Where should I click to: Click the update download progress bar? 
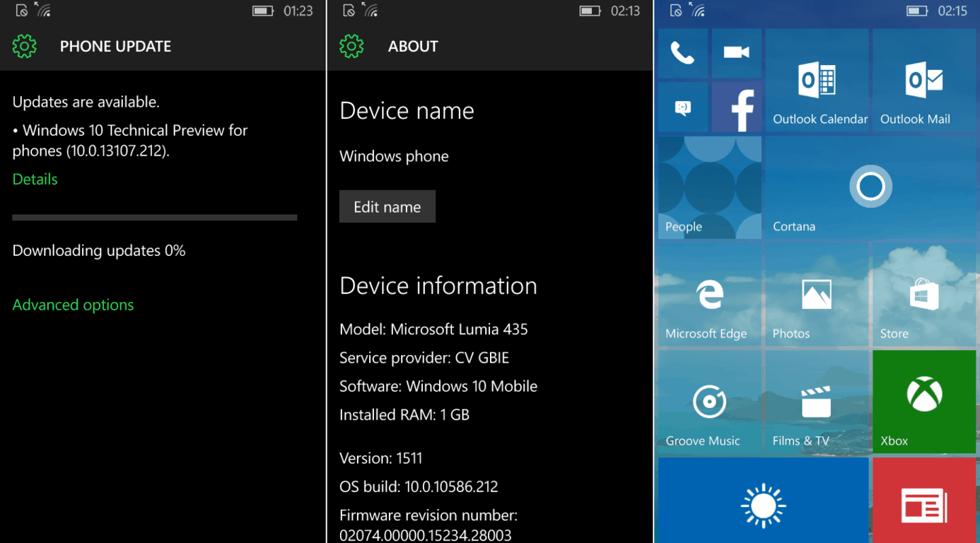(x=155, y=218)
